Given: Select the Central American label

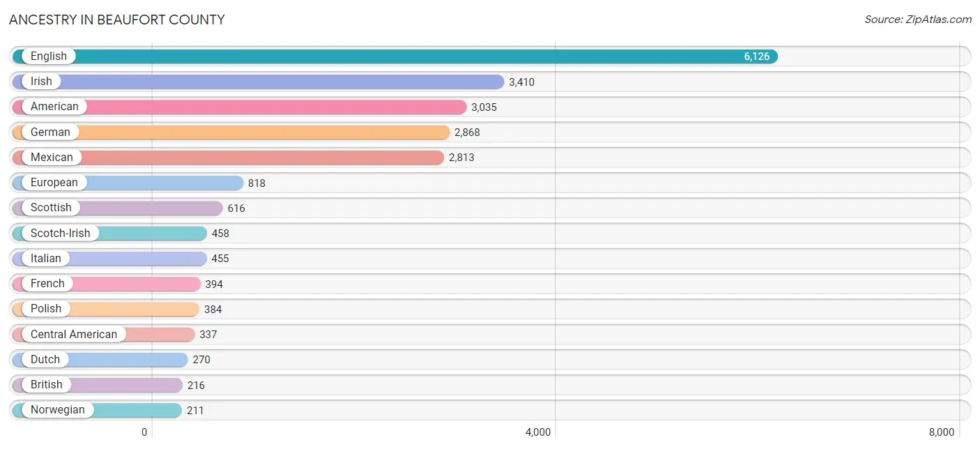Looking at the screenshot, I should pos(74,334).
